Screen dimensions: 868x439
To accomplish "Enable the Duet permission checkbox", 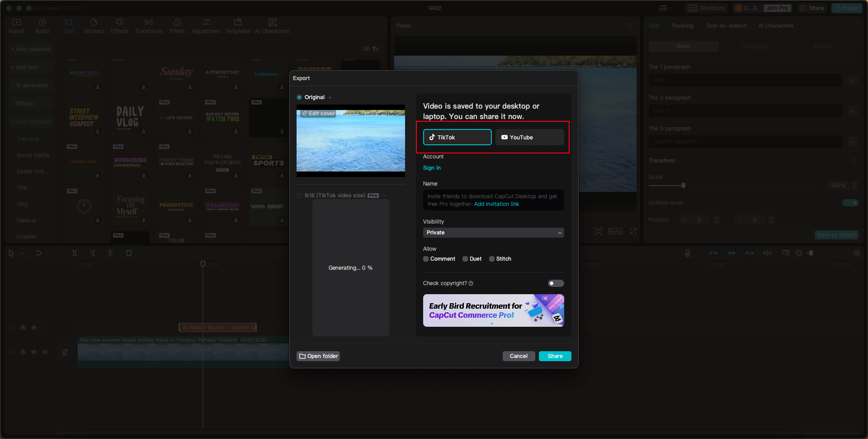I will coord(465,259).
